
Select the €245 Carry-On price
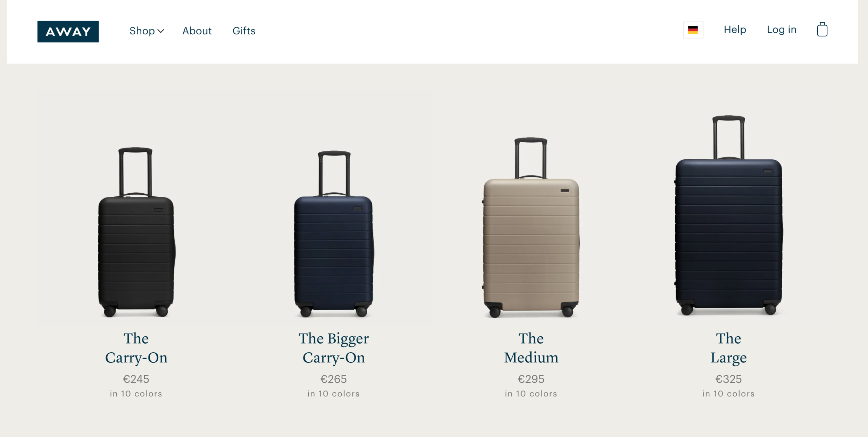pos(136,379)
